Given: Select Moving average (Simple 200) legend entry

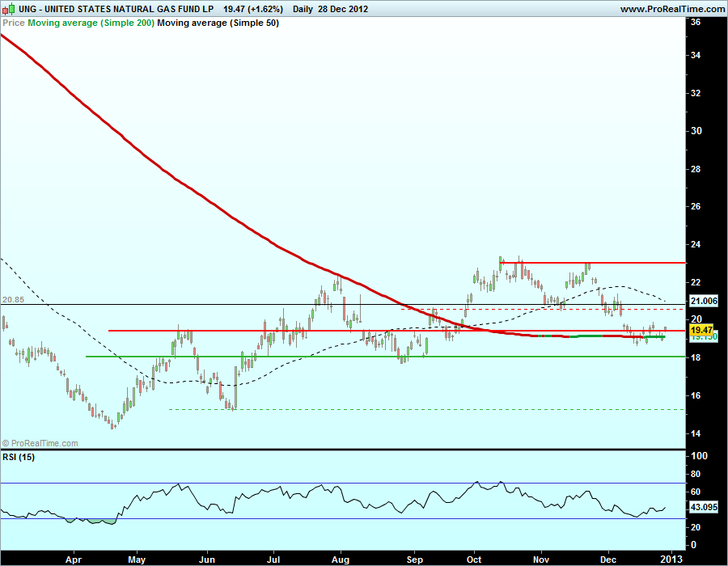Looking at the screenshot, I should 91,23.
